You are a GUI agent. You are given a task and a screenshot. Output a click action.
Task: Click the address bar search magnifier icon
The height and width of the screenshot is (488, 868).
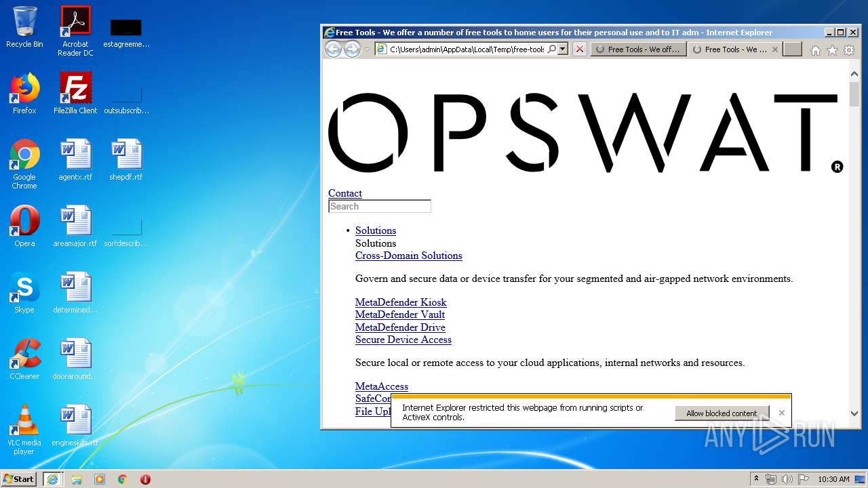tap(551, 49)
